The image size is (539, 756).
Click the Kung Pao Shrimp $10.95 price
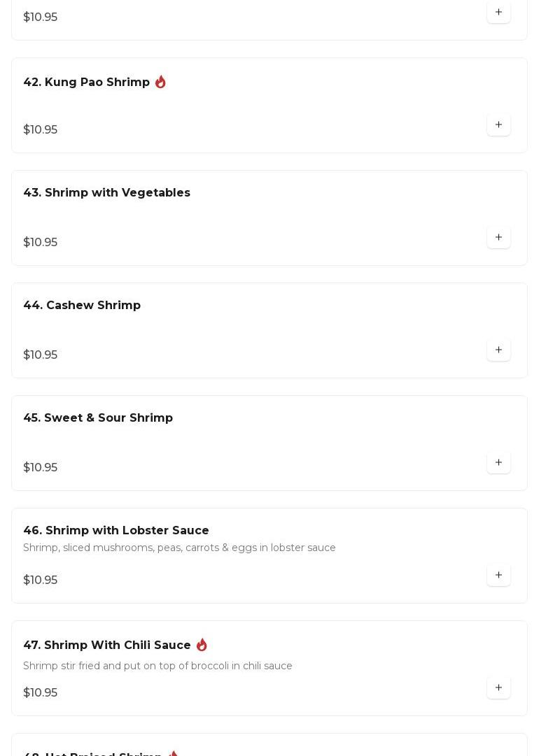point(41,130)
